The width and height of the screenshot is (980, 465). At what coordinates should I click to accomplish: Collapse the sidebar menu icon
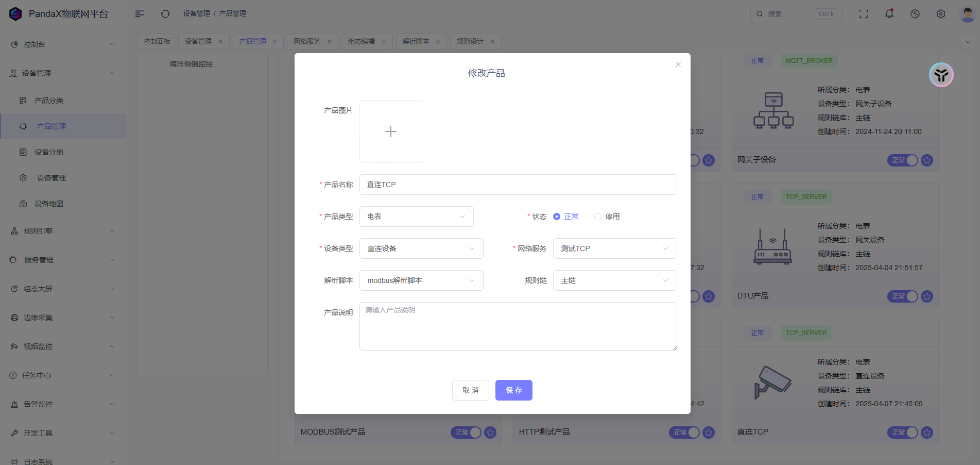tap(140, 14)
